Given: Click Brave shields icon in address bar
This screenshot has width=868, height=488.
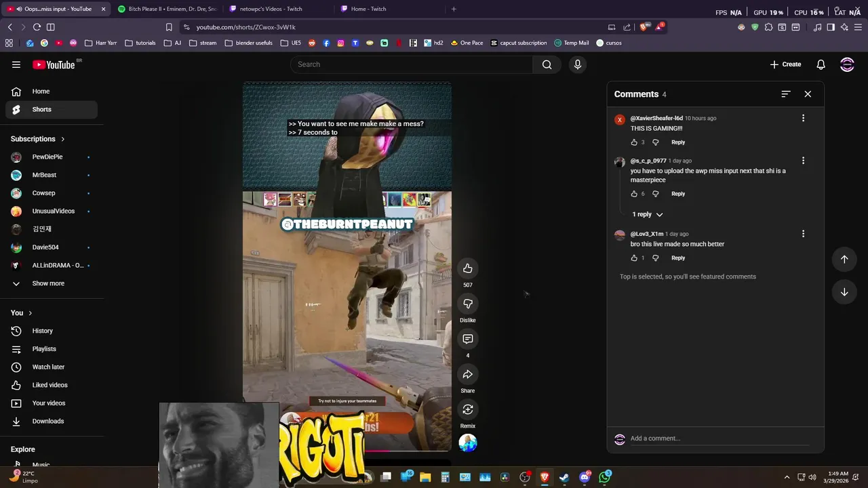Looking at the screenshot, I should pos(644,27).
